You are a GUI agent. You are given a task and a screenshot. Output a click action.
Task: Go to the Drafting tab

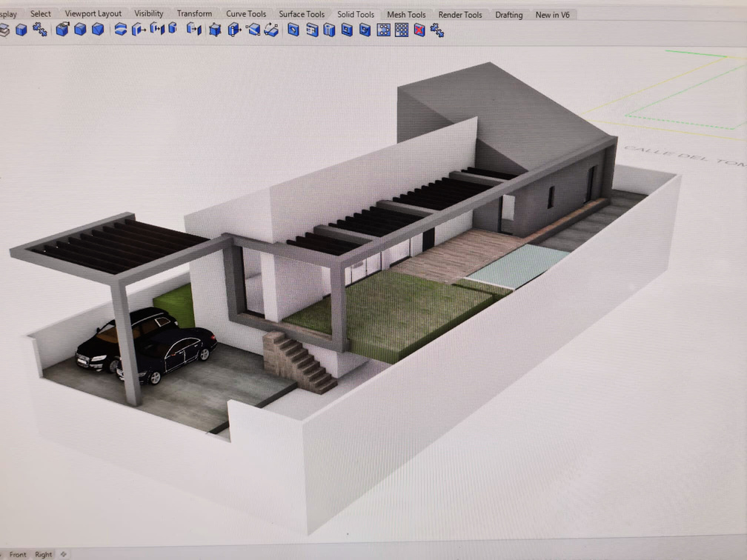[x=509, y=15]
